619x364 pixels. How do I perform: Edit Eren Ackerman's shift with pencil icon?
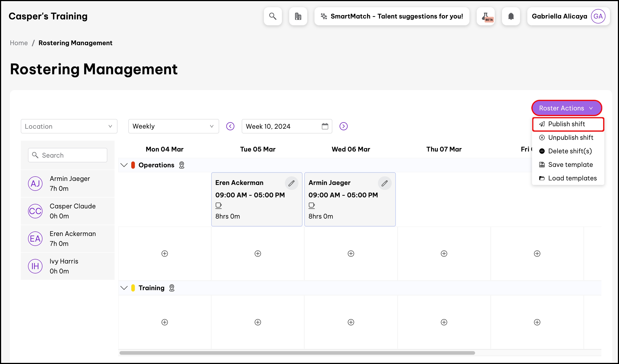(291, 183)
